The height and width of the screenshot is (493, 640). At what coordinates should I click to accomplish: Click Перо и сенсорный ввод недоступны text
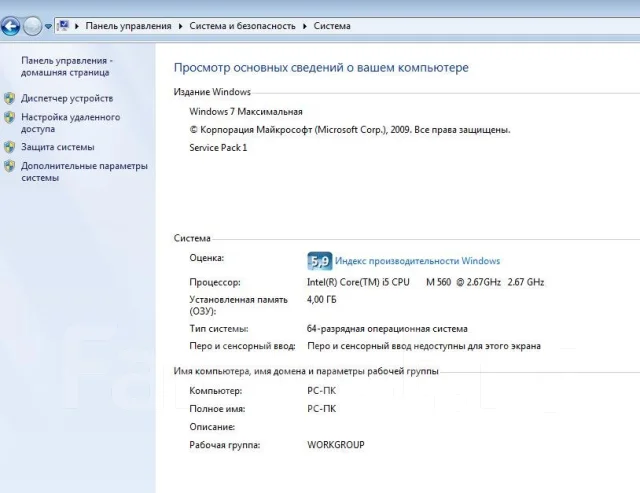[424, 346]
